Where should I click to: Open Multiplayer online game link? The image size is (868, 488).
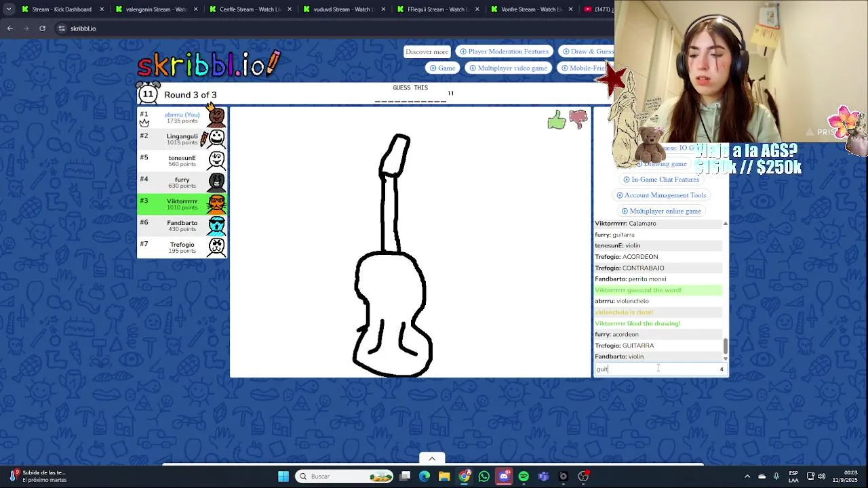661,211
